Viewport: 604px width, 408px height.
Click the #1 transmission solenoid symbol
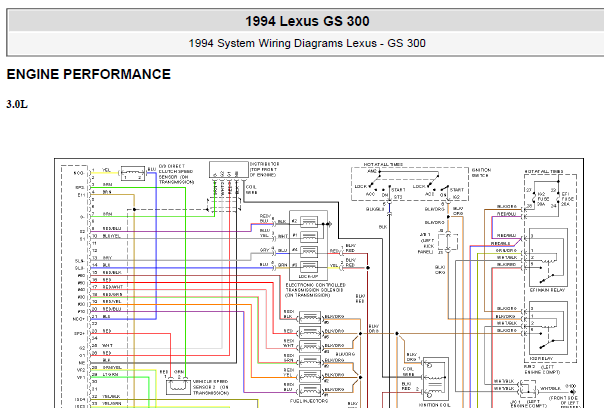[x=309, y=236]
